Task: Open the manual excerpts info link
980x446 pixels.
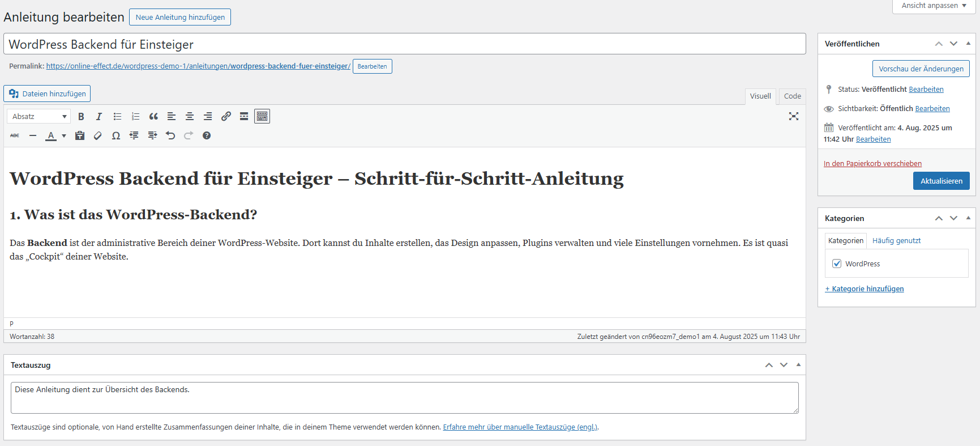Action: tap(520, 427)
